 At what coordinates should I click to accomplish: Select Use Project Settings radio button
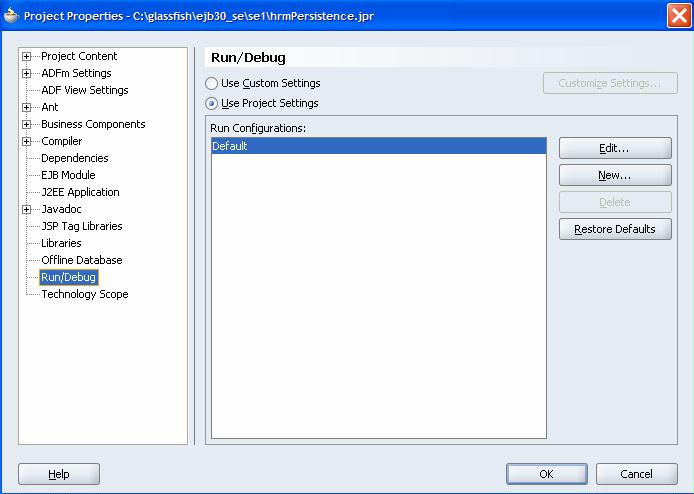coord(212,103)
